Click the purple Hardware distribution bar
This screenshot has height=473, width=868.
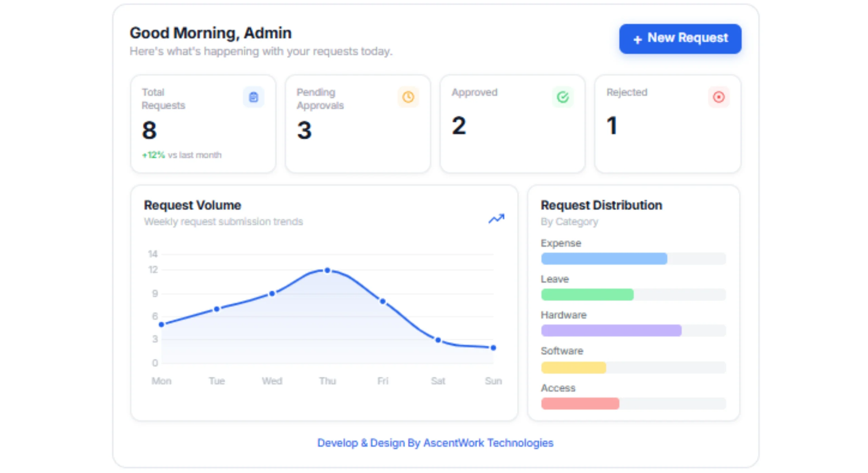click(x=611, y=330)
